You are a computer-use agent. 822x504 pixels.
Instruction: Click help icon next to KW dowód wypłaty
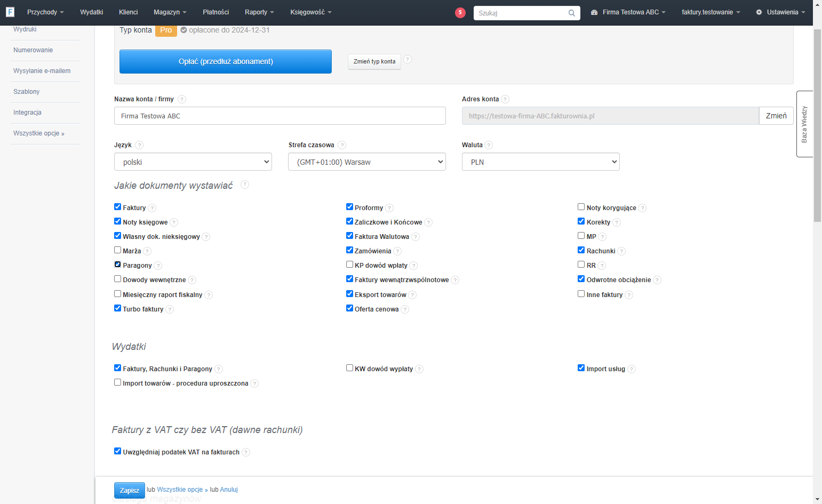tap(419, 369)
